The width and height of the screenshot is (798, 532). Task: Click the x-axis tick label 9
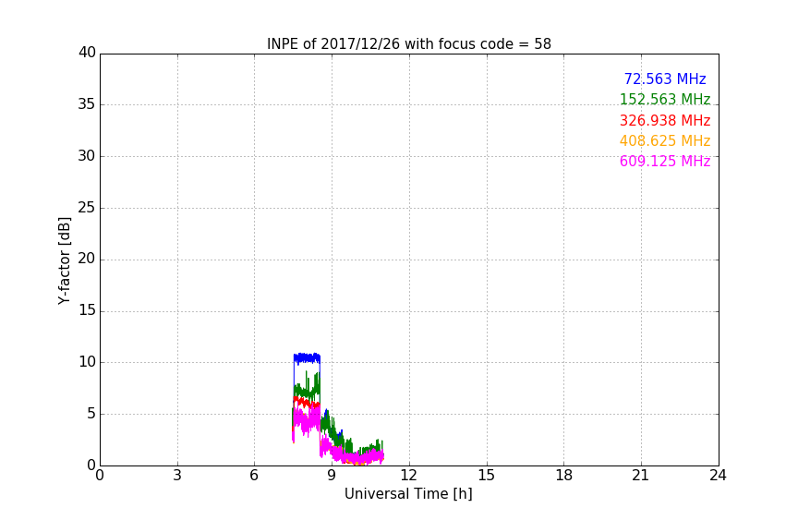[332, 476]
